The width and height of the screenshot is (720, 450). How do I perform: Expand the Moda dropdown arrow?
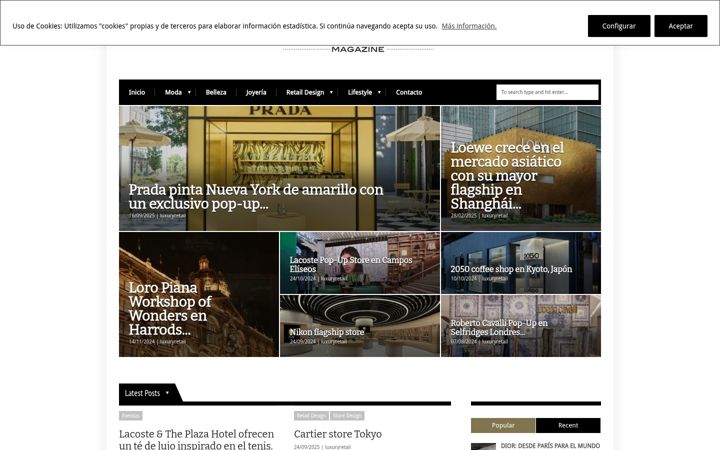tap(189, 92)
